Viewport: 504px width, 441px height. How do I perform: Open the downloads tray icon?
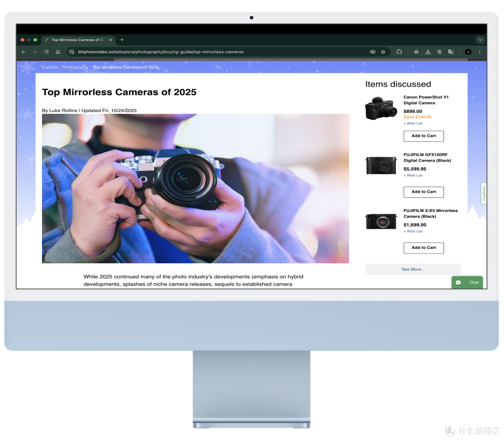click(428, 52)
